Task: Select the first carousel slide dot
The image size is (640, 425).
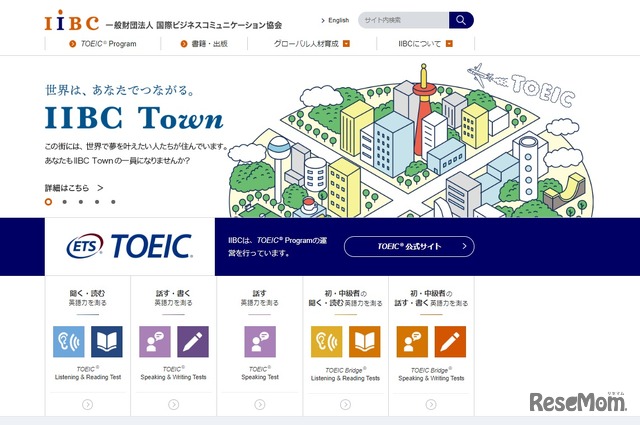Action: pos(48,202)
